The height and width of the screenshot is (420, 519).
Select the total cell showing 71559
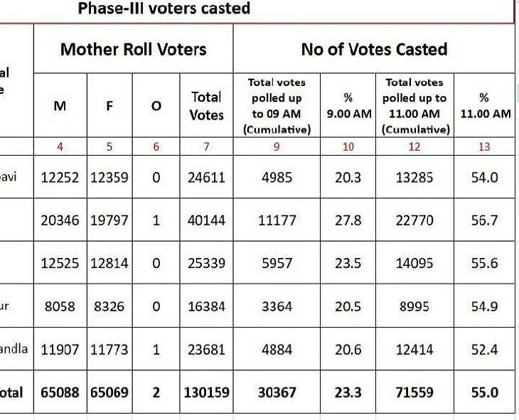point(414,392)
